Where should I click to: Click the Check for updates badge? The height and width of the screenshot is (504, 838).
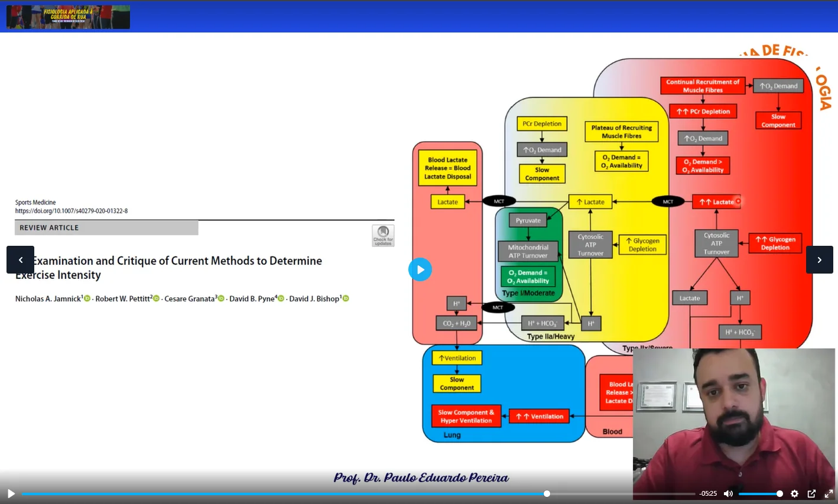pos(383,235)
